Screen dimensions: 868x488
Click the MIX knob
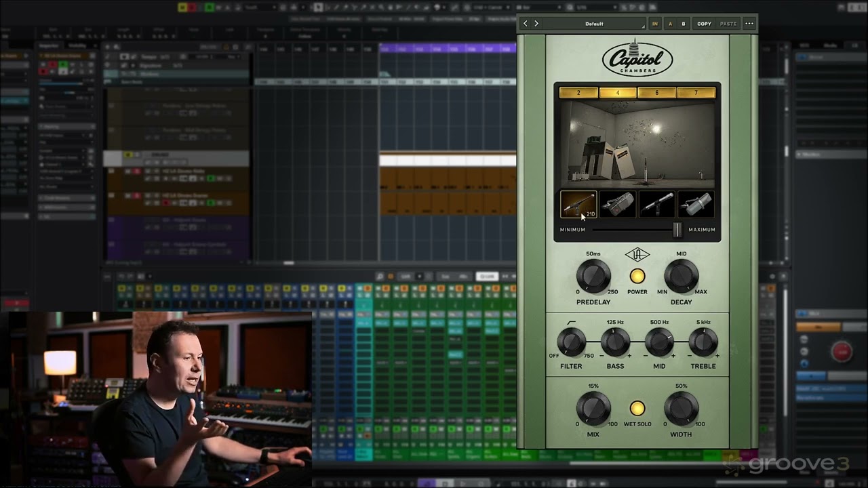pyautogui.click(x=593, y=409)
